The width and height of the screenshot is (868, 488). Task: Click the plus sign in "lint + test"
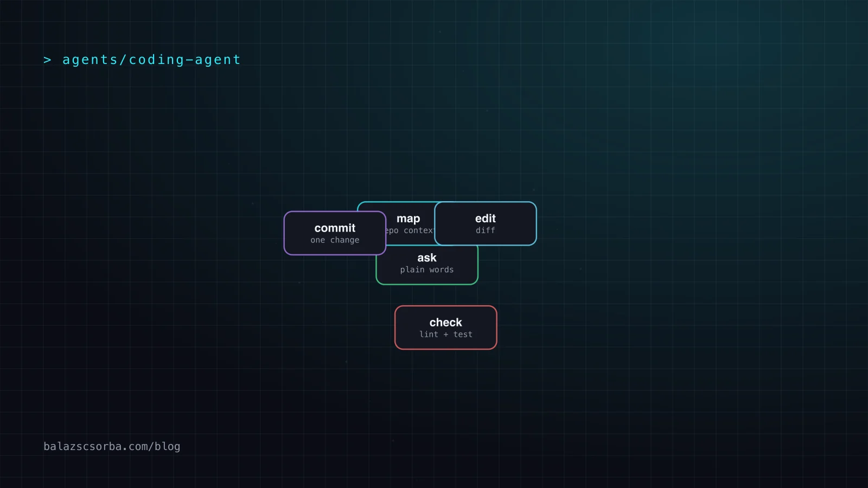tap(446, 335)
